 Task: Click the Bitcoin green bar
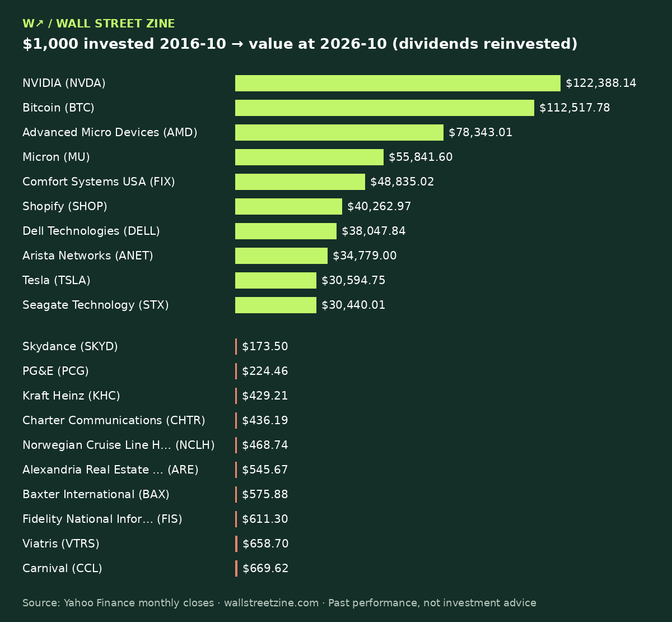385,108
